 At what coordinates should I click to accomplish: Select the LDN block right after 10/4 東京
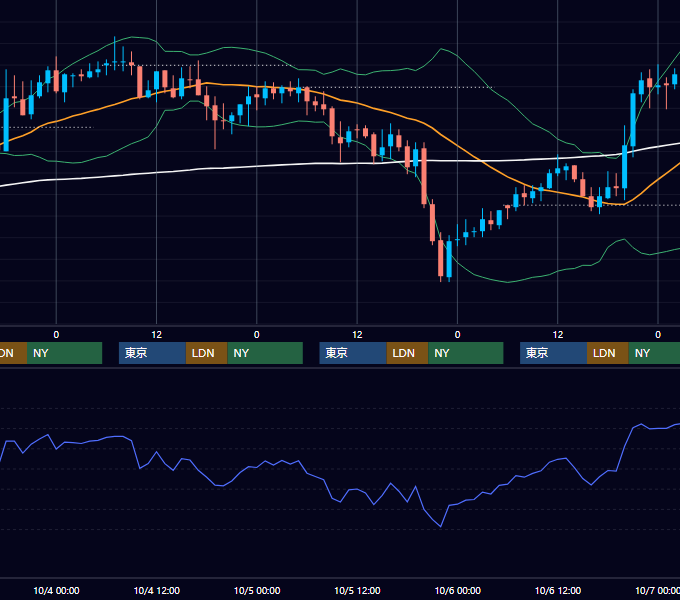pyautogui.click(x=206, y=353)
